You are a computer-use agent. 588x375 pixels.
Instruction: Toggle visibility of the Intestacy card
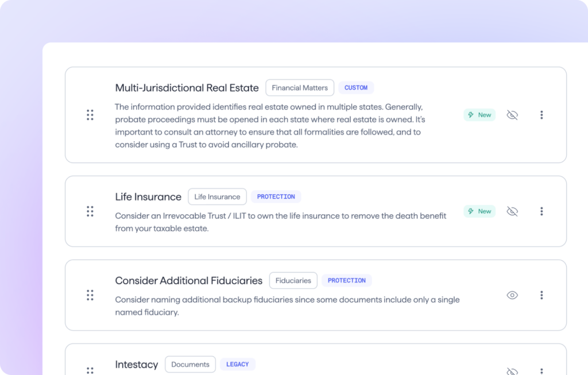click(x=512, y=371)
